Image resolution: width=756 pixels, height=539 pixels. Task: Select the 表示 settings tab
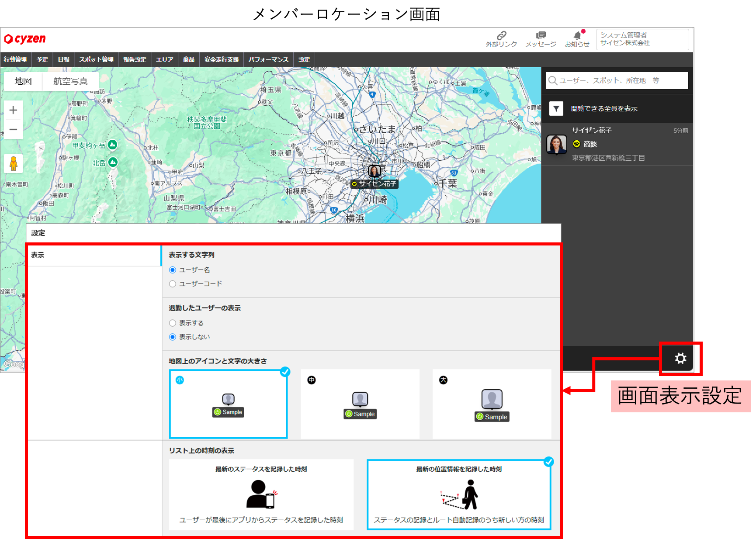click(x=94, y=255)
